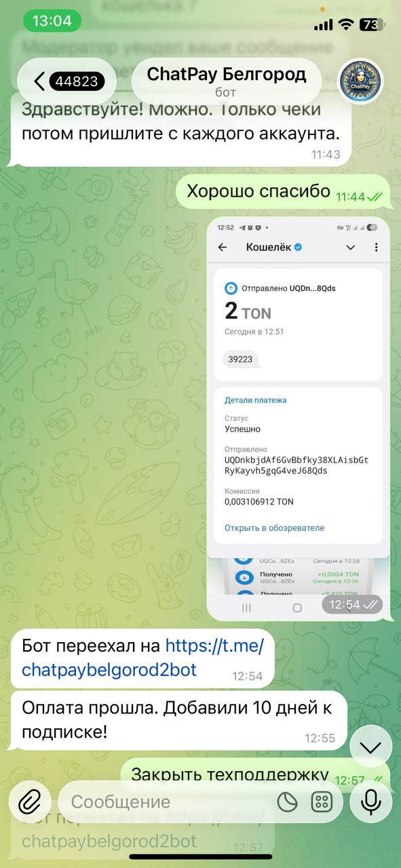The image size is (401, 868).
Task: Open the ChatPay Белгород chat title header
Action: coord(227,81)
